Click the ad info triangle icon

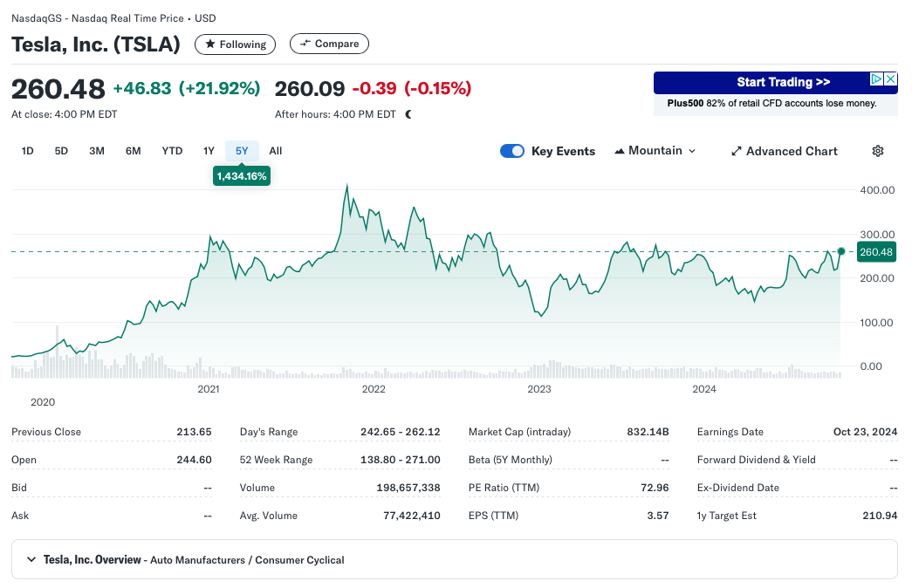(x=876, y=79)
